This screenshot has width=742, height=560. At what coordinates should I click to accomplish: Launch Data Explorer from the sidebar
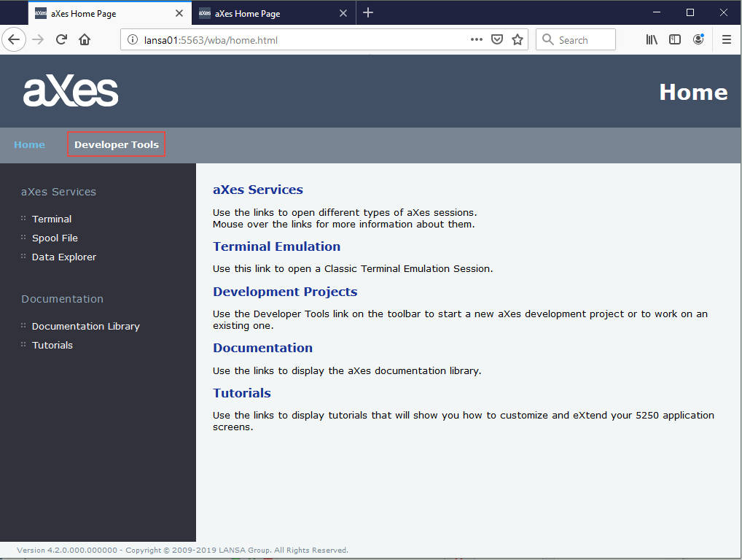(x=64, y=257)
